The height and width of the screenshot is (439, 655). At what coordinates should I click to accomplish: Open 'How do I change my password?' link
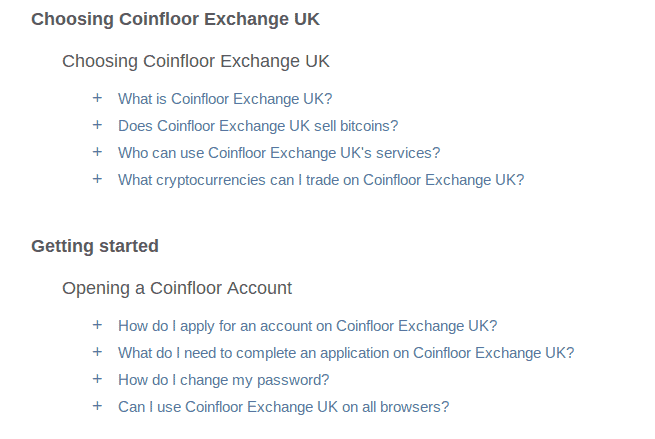[223, 380]
